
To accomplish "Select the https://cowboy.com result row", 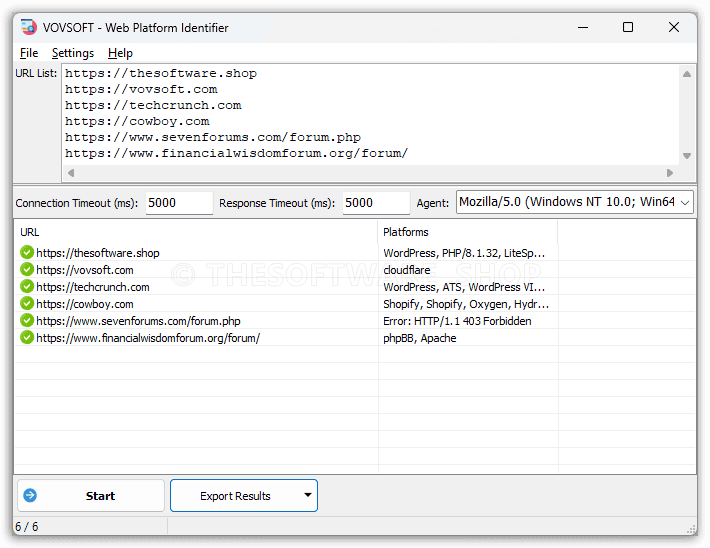I will (355, 303).
